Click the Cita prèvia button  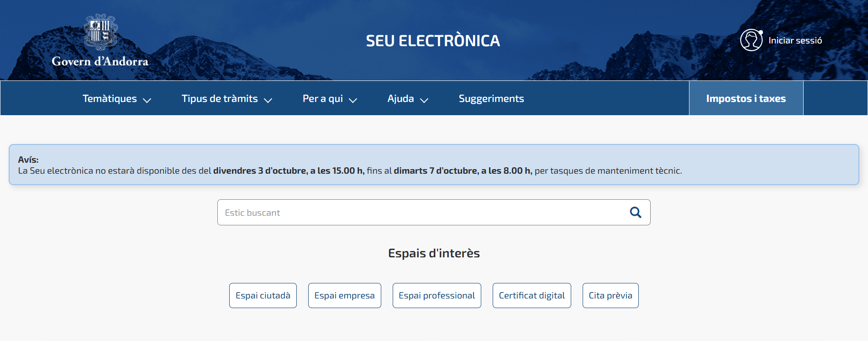point(610,296)
